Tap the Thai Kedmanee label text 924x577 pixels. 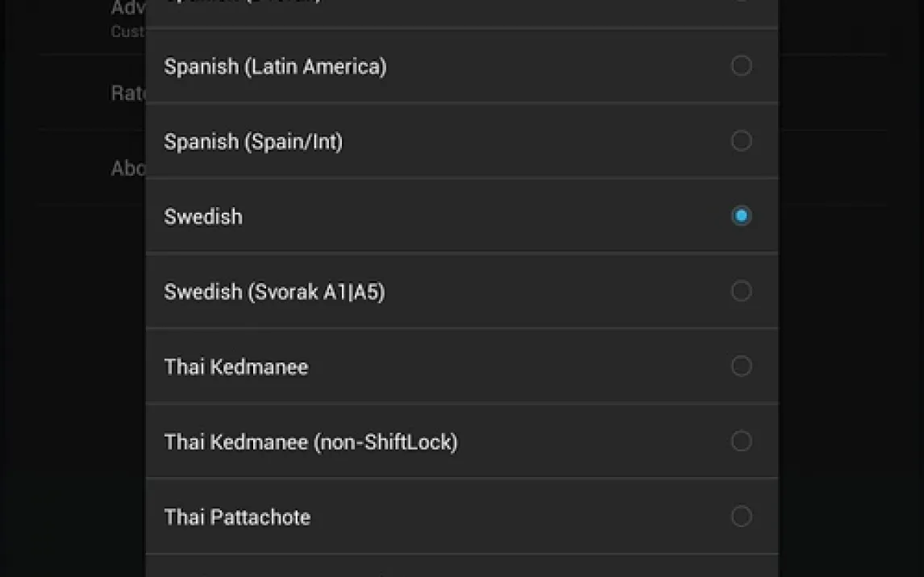(x=236, y=367)
